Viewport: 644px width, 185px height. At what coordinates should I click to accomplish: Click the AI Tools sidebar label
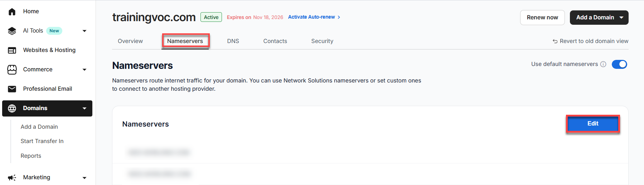(33, 31)
